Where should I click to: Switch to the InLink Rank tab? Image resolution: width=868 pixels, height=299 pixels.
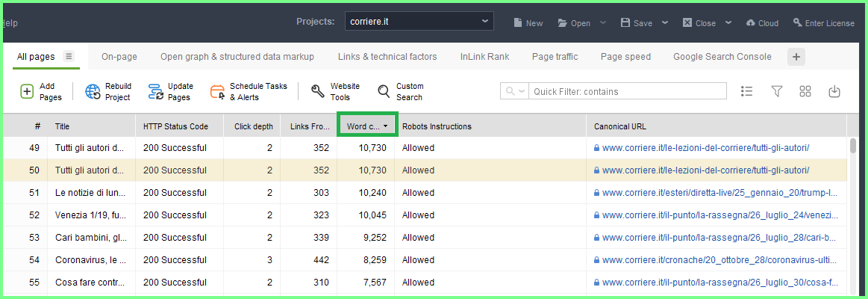pos(484,57)
